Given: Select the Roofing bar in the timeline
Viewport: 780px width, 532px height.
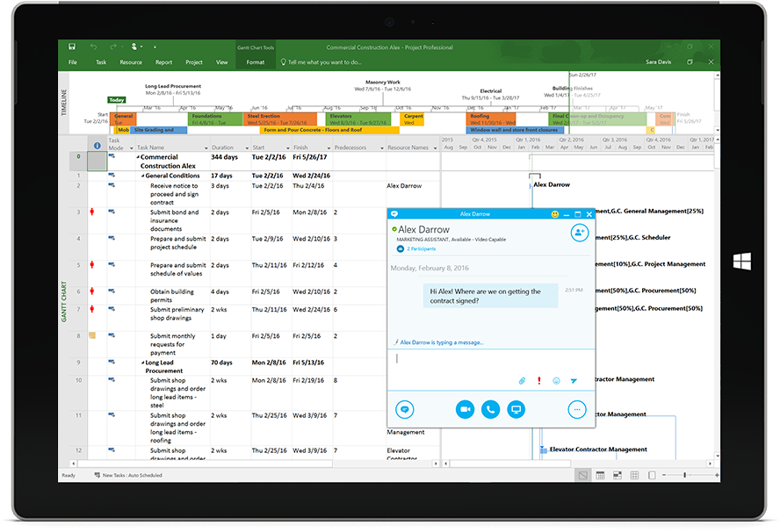Looking at the screenshot, I should coord(491,119).
